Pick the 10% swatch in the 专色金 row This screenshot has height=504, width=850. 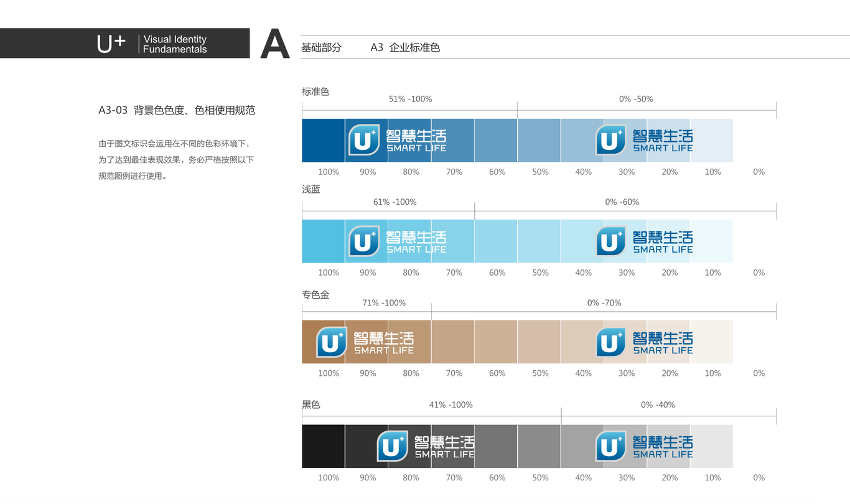(x=711, y=342)
